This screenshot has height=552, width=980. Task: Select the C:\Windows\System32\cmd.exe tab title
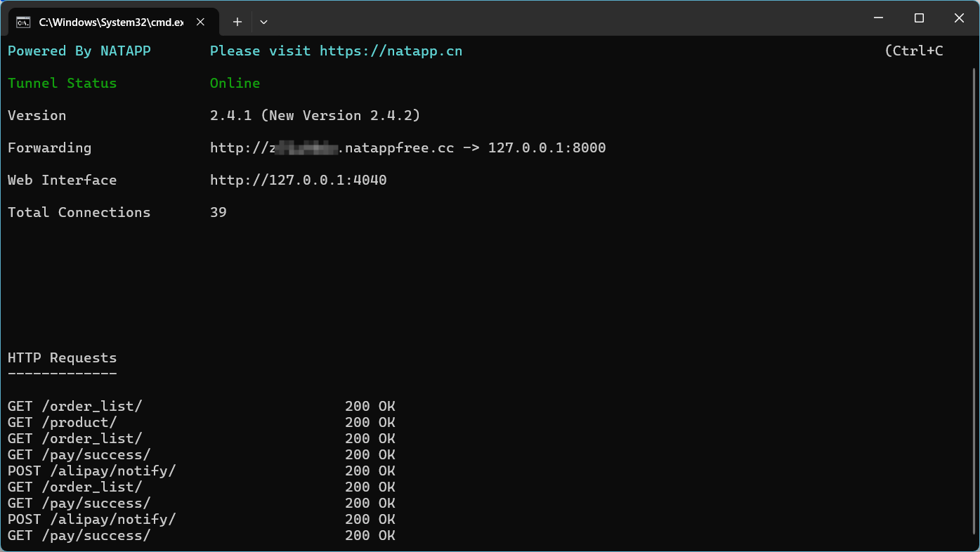[x=111, y=22]
